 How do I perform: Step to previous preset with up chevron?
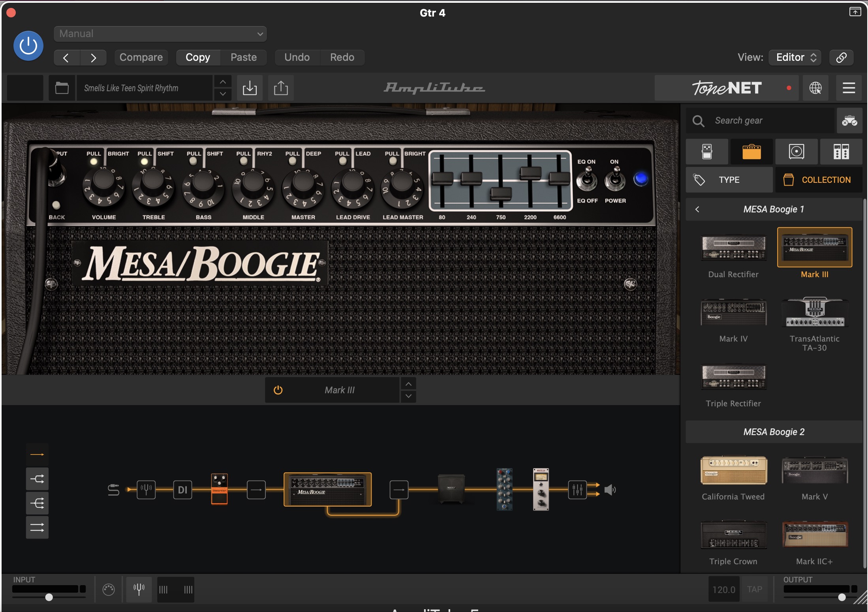[x=223, y=82]
